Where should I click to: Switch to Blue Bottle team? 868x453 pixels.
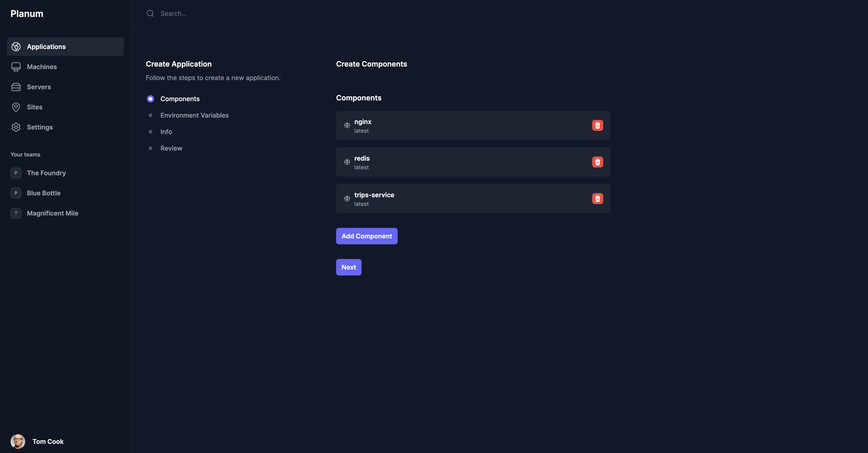43,193
